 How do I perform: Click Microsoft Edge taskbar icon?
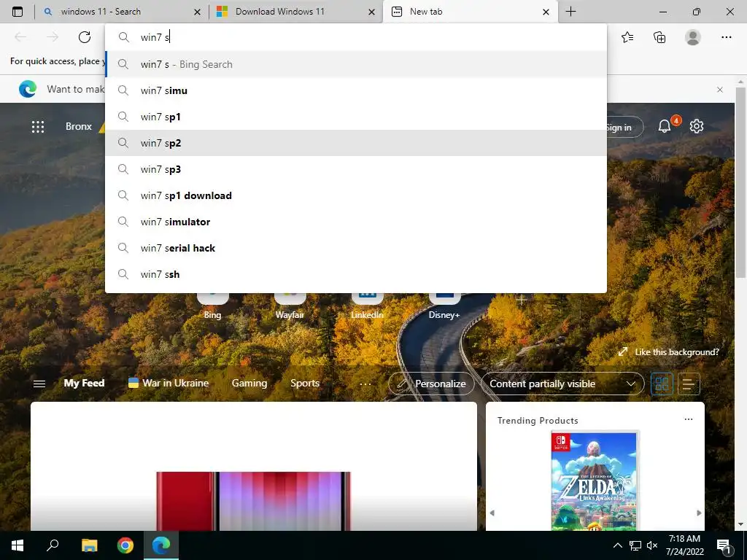point(161,545)
